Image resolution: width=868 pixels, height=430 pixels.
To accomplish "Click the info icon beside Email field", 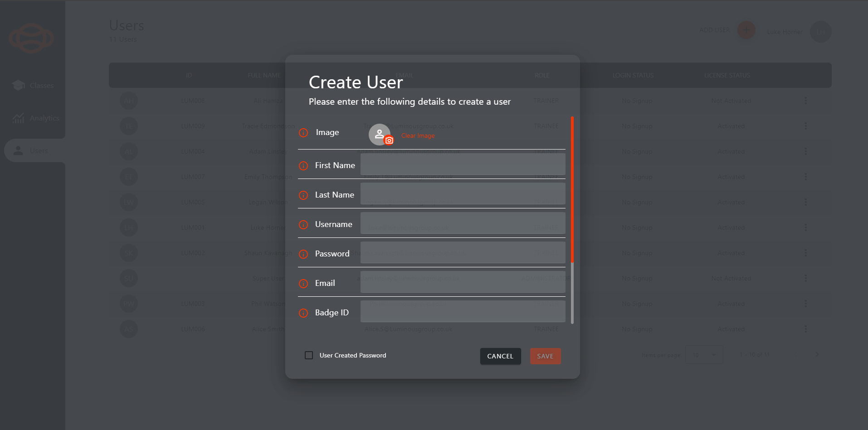I will tap(303, 284).
